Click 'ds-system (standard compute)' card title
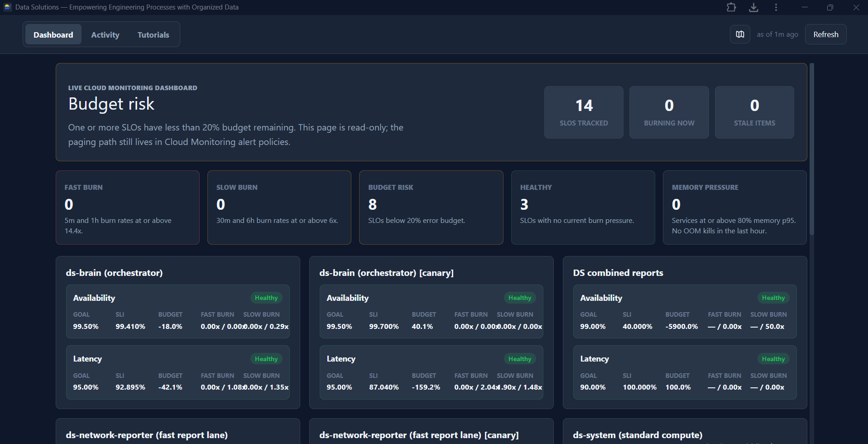The width and height of the screenshot is (868, 444). click(638, 435)
